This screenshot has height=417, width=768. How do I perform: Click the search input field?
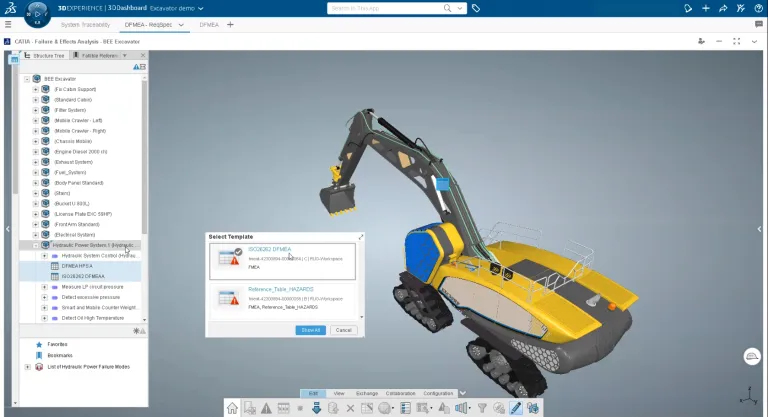384,8
